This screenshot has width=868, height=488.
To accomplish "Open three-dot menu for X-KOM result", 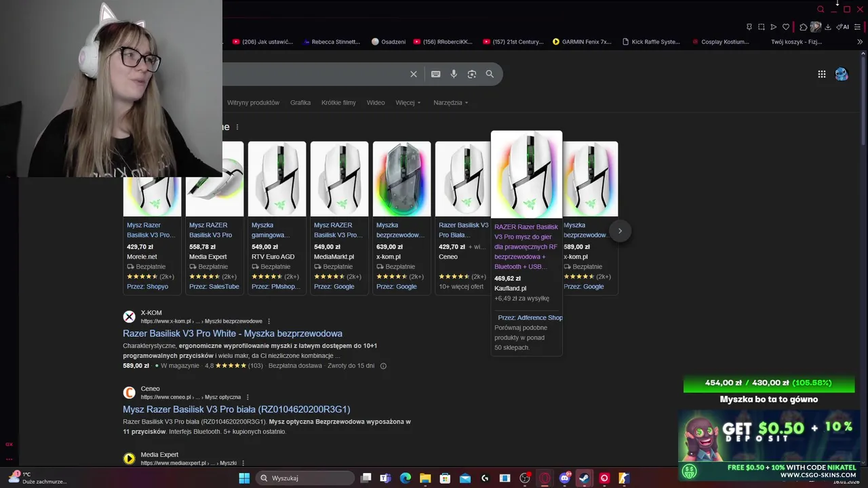I will 269,321.
